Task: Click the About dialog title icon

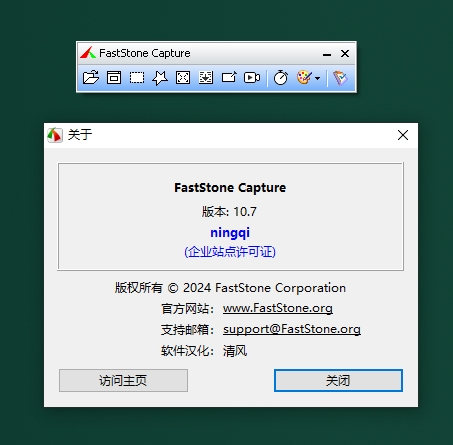Action: point(55,135)
